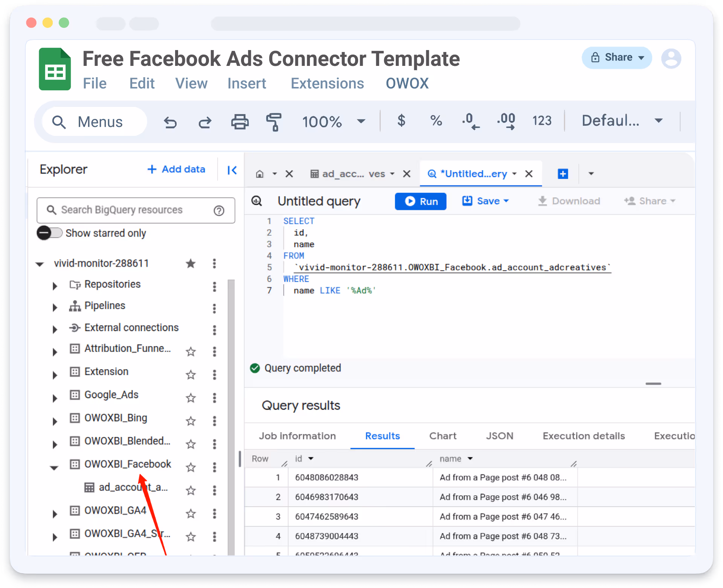The image size is (723, 588).
Task: Click the blue Run button
Action: click(421, 201)
